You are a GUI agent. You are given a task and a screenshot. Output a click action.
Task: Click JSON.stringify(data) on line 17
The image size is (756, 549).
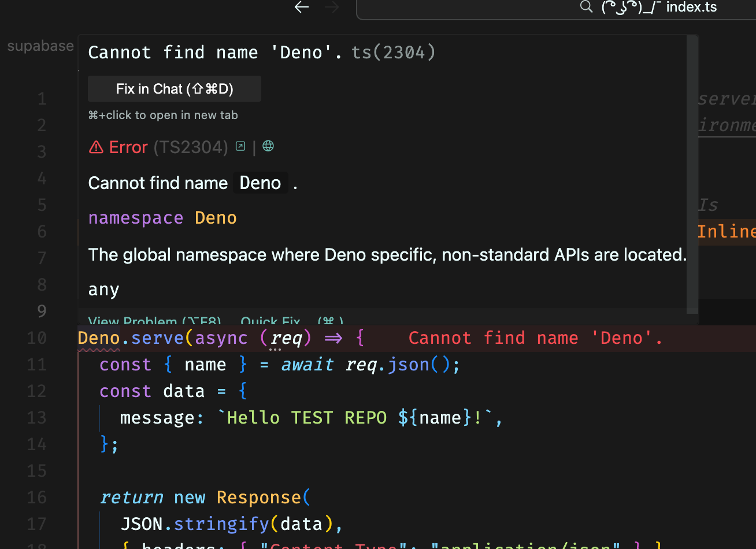click(x=227, y=524)
